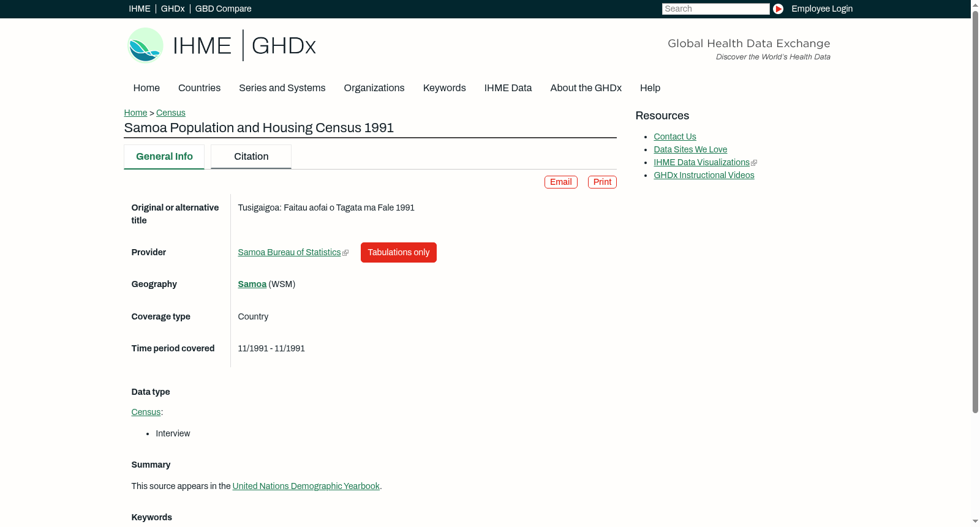Go to Organizations menu item
980x527 pixels.
[x=374, y=88]
